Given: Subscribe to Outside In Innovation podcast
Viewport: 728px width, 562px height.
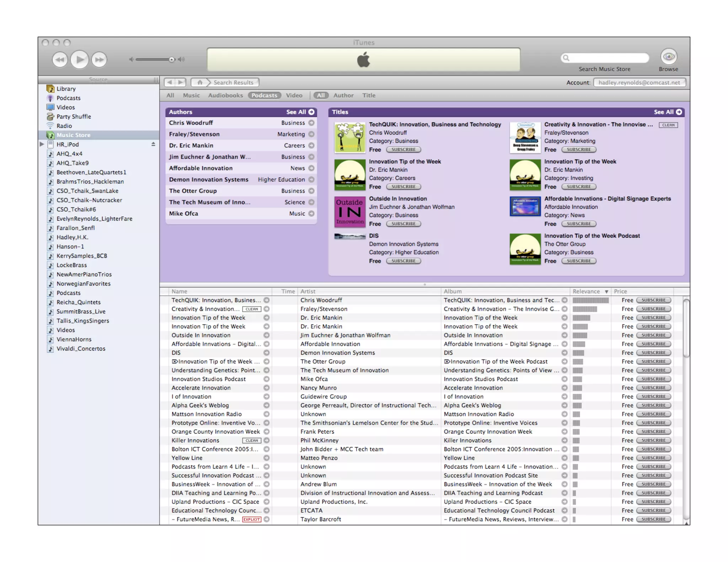Looking at the screenshot, I should (x=403, y=224).
